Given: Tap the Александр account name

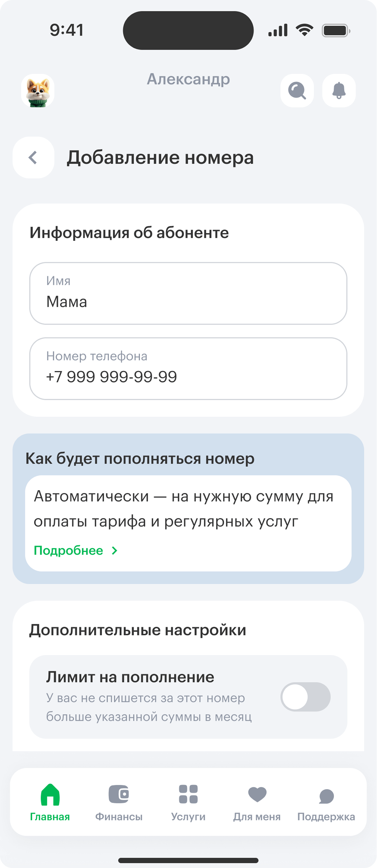Looking at the screenshot, I should [188, 79].
